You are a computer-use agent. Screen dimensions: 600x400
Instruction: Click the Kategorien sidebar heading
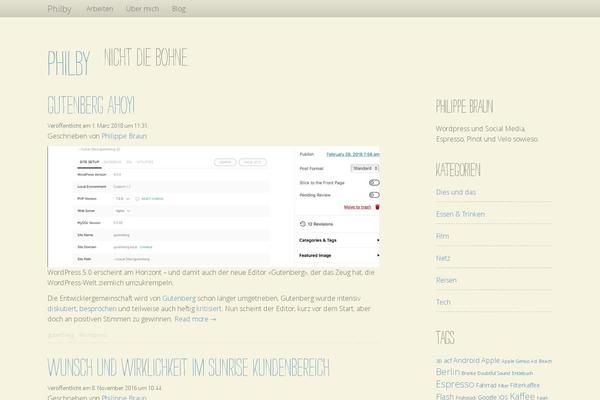click(x=458, y=170)
